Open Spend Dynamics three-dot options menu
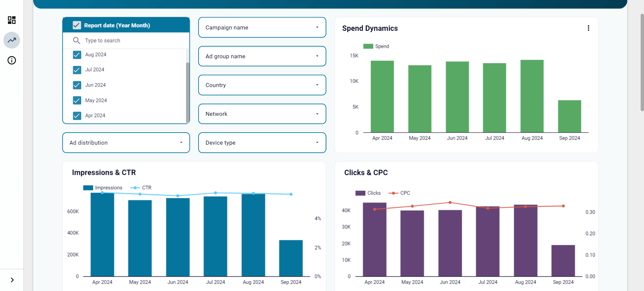Image resolution: width=644 pixels, height=291 pixels. (588, 28)
